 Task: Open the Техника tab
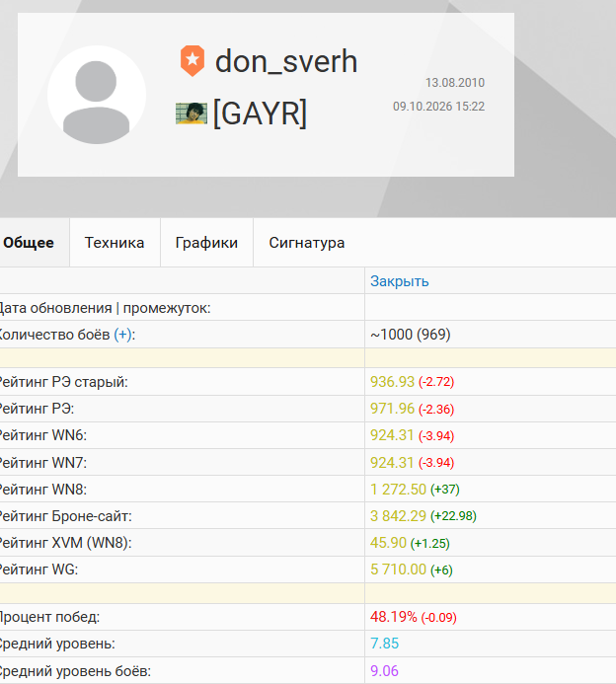[115, 243]
